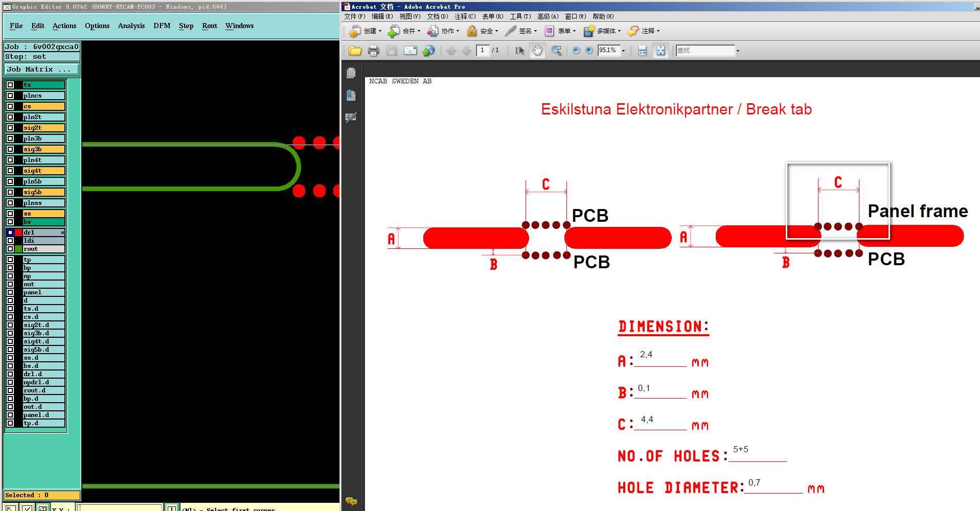
Task: Toggle the checkbox for the sig2t layer
Action: 10,128
